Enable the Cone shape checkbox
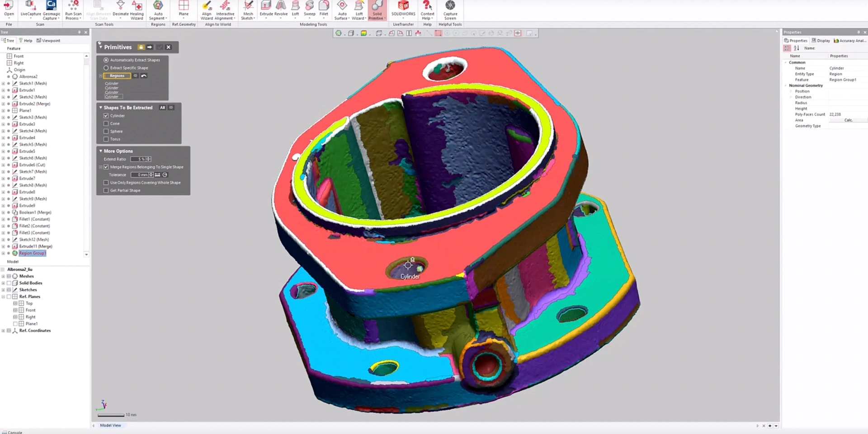This screenshot has height=434, width=868. [106, 123]
